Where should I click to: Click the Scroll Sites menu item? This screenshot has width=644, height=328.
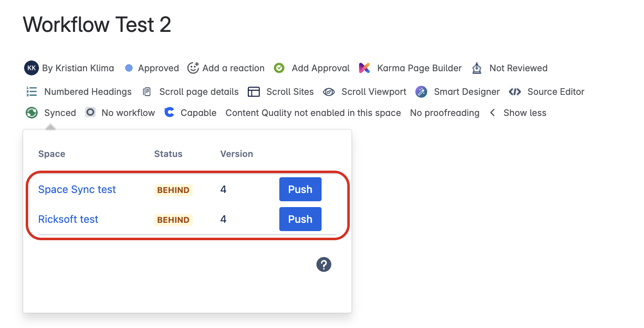[x=281, y=92]
